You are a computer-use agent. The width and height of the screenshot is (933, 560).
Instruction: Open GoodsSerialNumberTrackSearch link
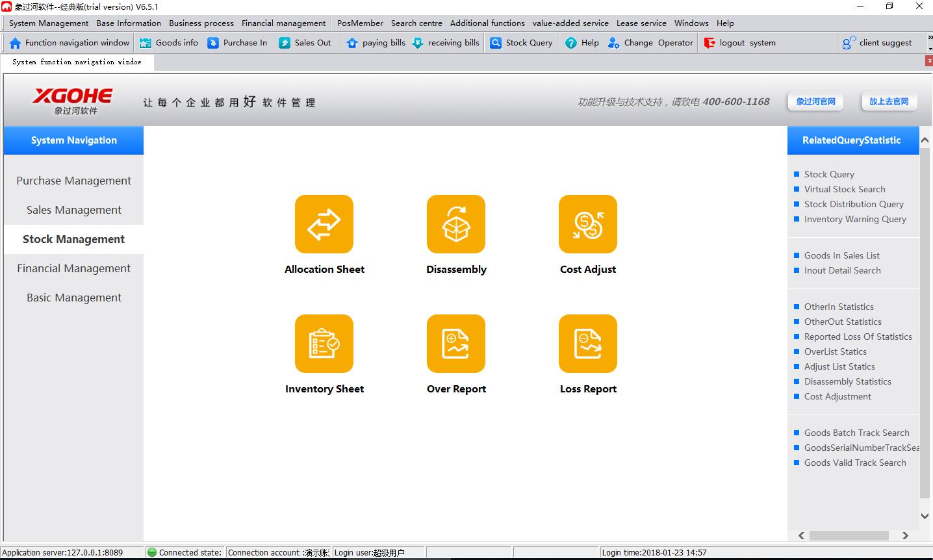click(862, 448)
